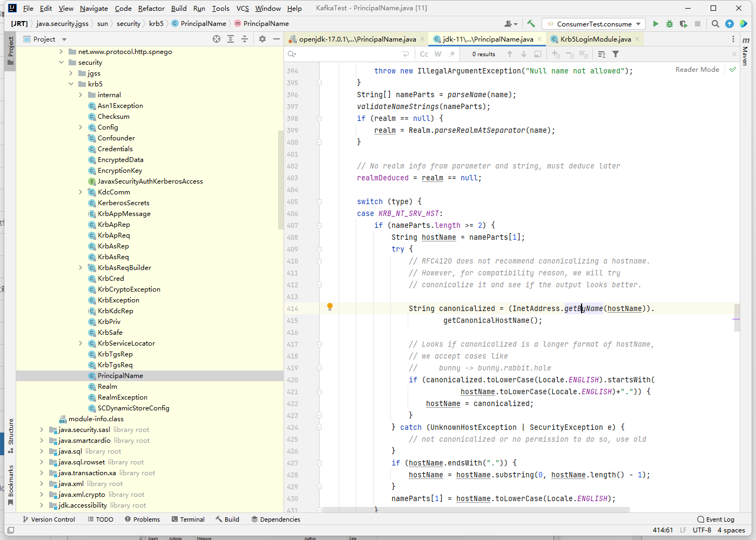The width and height of the screenshot is (756, 540).
Task: Collapse the krb5 package folder
Action: 71,84
